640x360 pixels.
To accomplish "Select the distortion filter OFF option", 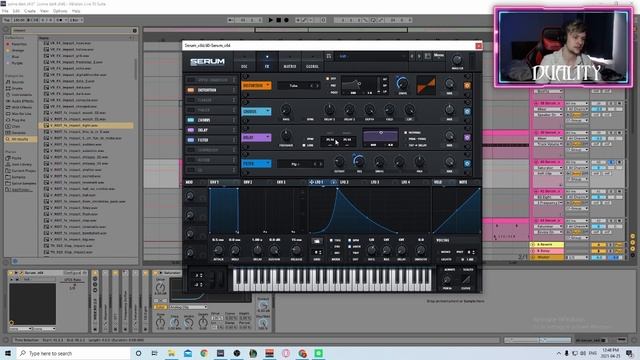I will click(x=331, y=79).
